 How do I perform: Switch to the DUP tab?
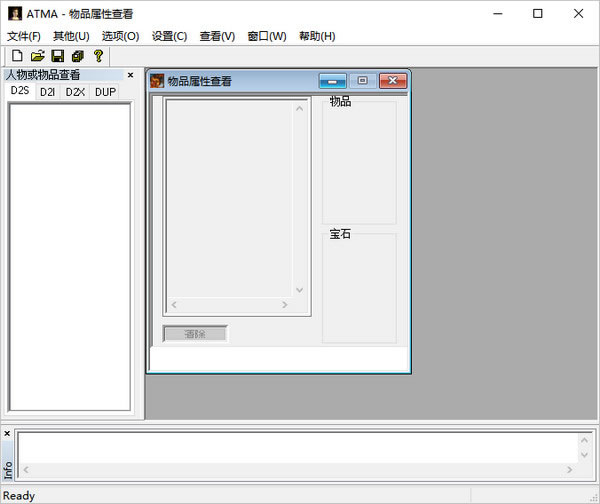105,92
